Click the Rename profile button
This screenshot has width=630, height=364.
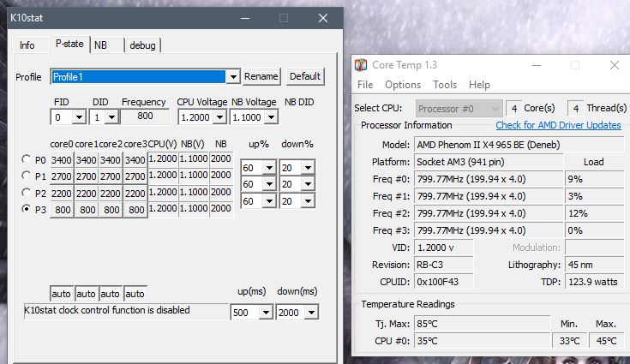(x=261, y=76)
